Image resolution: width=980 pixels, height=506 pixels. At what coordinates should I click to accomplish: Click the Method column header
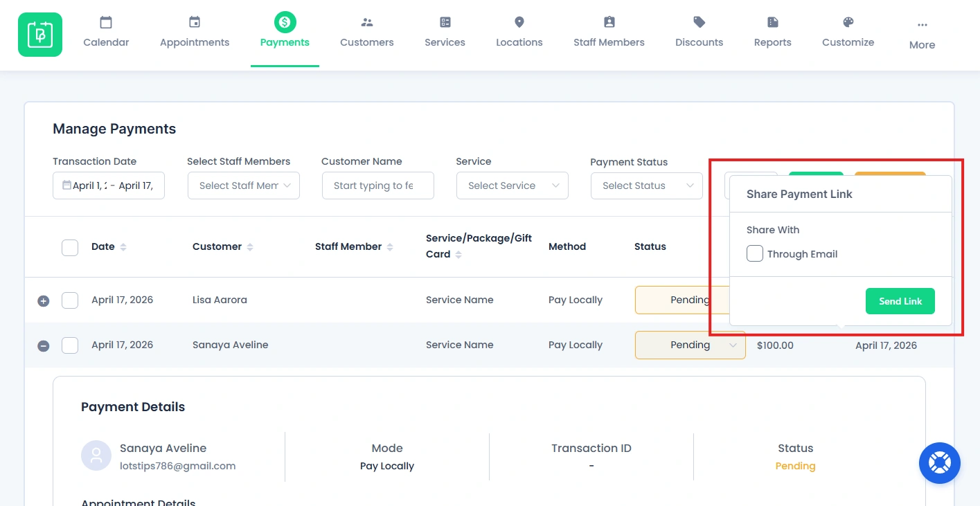(x=567, y=246)
